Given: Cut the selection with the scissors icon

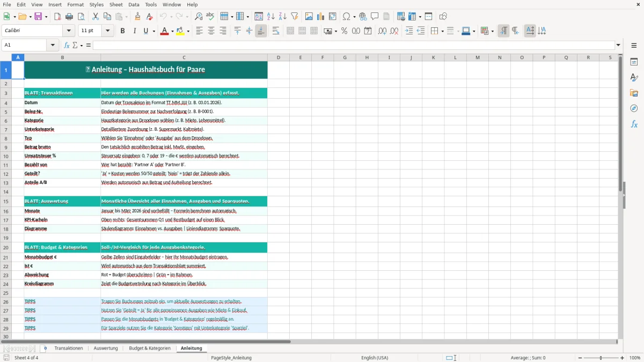Looking at the screenshot, I should pyautogui.click(x=95, y=17).
